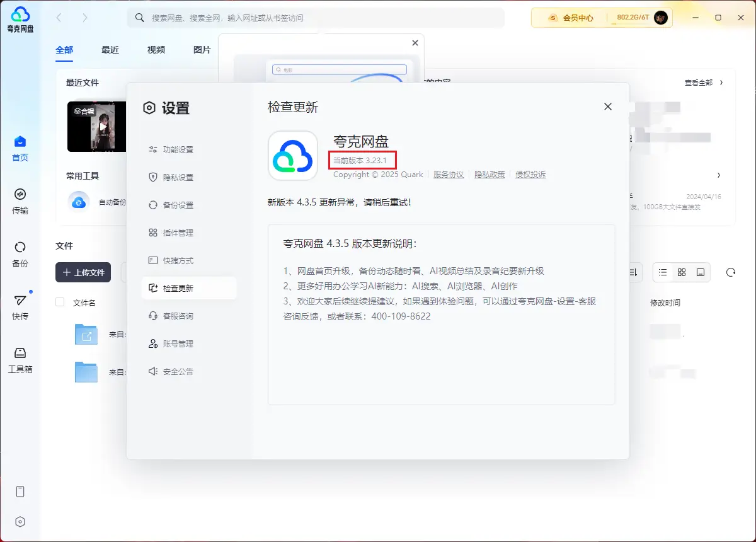Click the 当前版本 3.23.1 text

360,161
